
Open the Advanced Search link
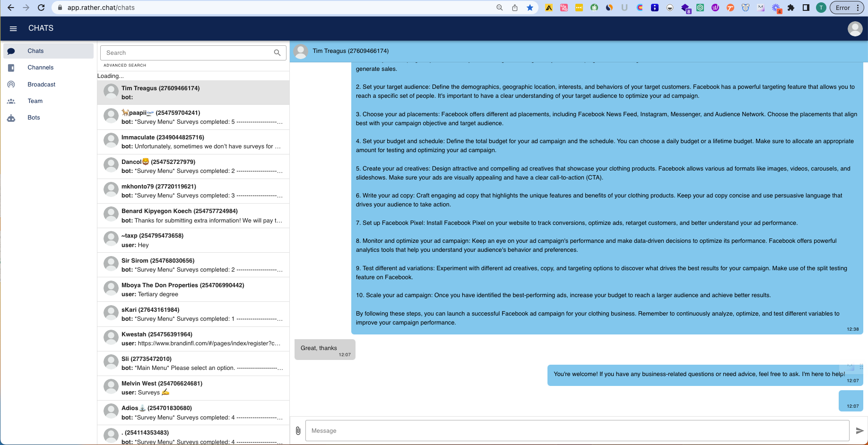(x=125, y=65)
